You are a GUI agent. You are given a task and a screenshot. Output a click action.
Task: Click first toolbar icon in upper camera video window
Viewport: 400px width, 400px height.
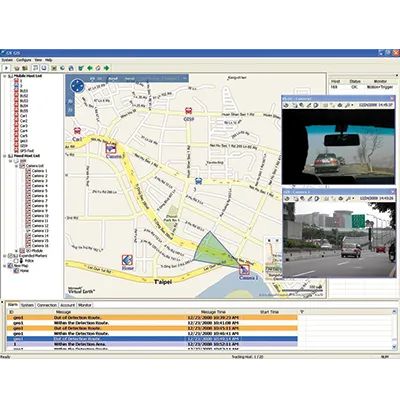(286, 105)
